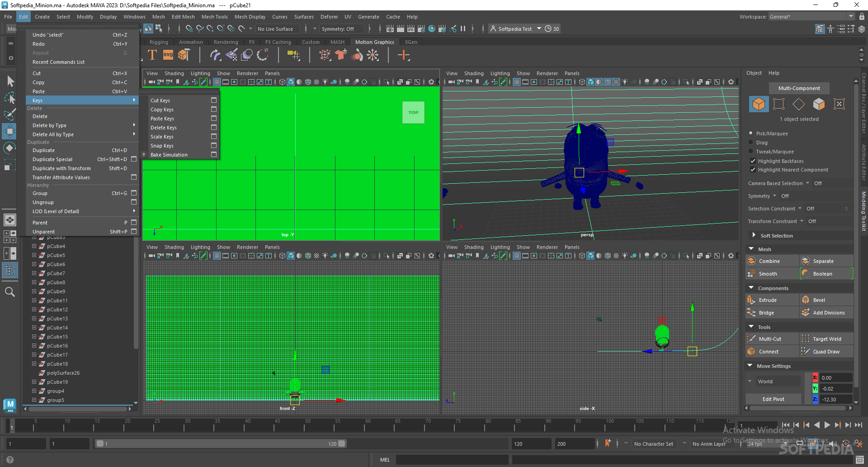Select the Pick/Marquee radio option
This screenshot has width=868, height=467.
pyautogui.click(x=751, y=133)
